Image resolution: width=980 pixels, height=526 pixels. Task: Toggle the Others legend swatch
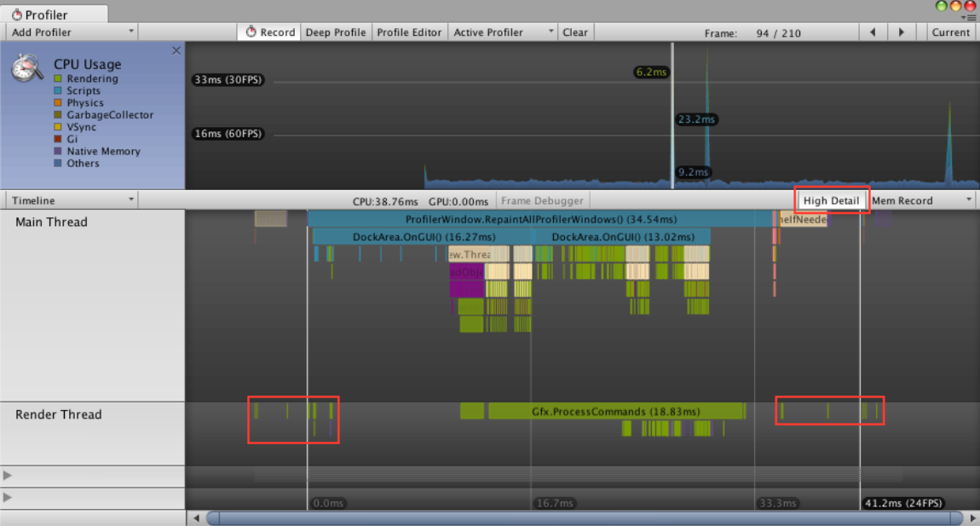pos(57,163)
